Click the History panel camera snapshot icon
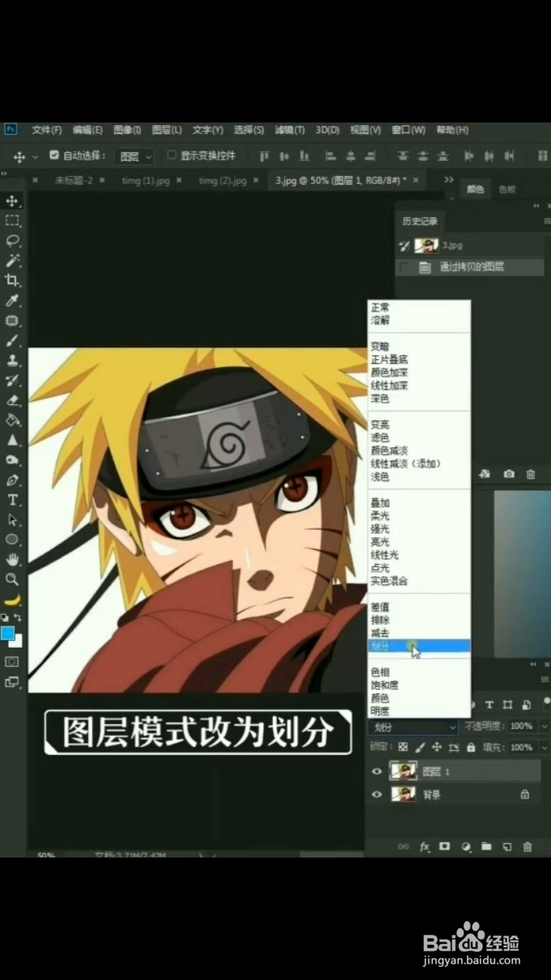551x980 pixels. 509,475
